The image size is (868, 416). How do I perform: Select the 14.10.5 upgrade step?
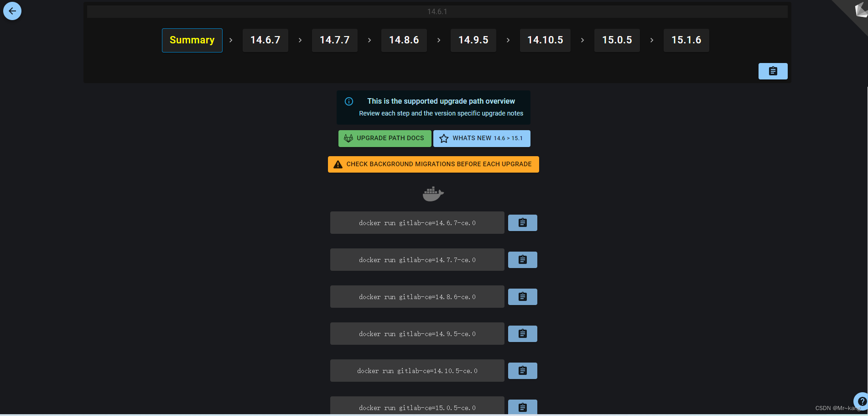click(x=545, y=40)
